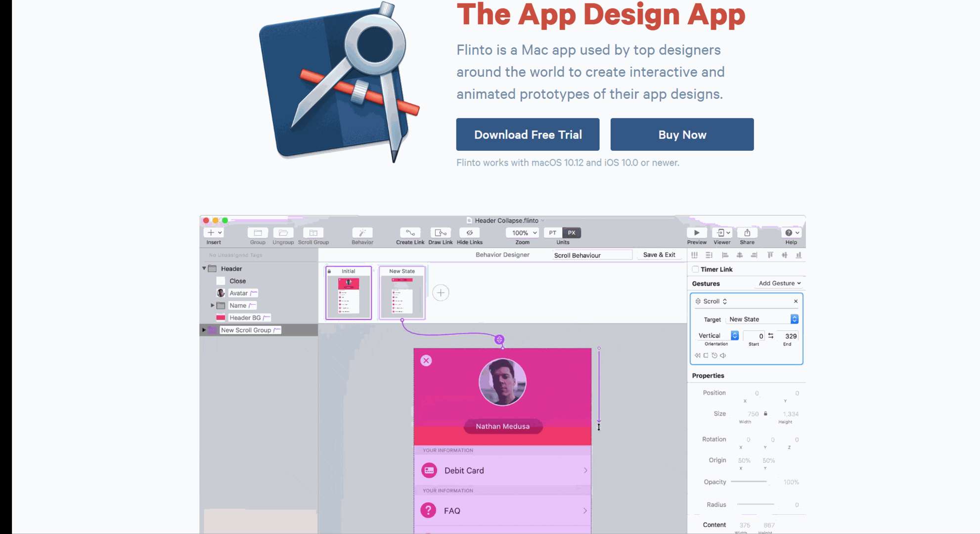This screenshot has width=980, height=534.
Task: Click the Buy Now button
Action: click(682, 134)
